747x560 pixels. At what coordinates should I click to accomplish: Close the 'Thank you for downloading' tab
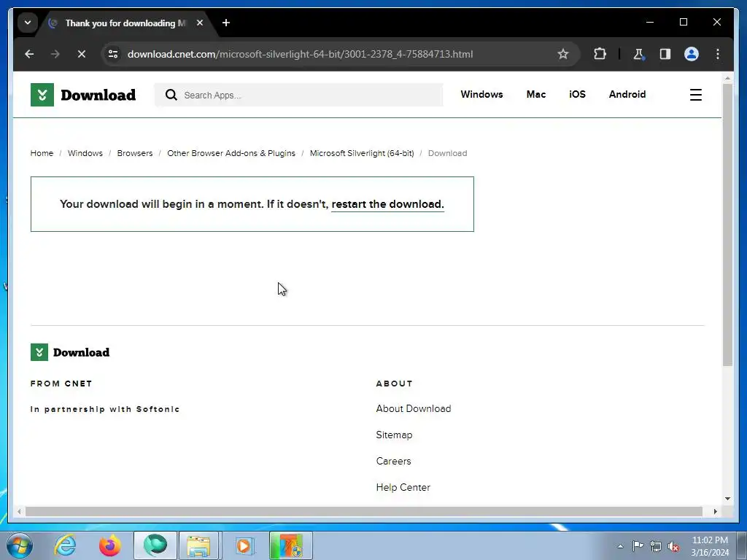pos(200,23)
